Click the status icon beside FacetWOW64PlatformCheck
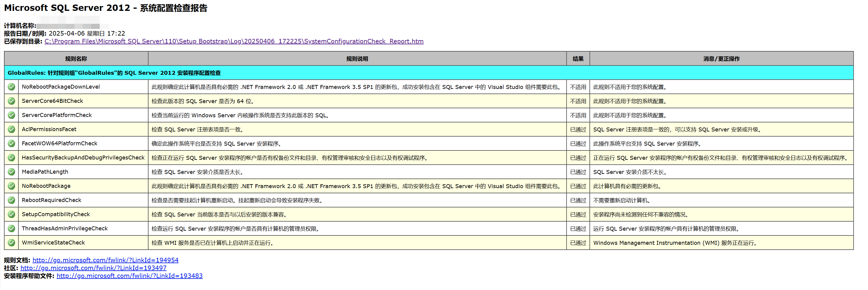This screenshot has width=868, height=290. 11,144
